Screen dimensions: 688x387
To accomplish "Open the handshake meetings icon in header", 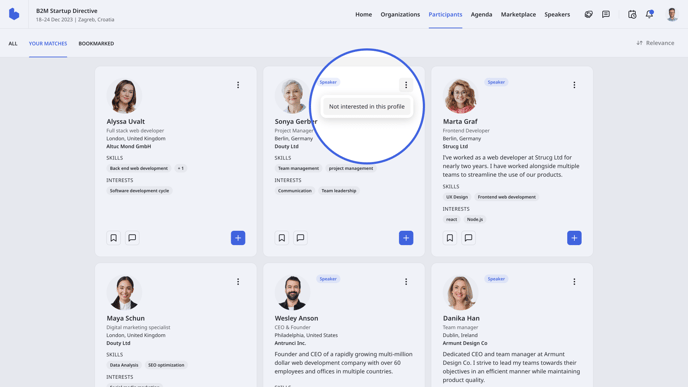I will 588,14.
